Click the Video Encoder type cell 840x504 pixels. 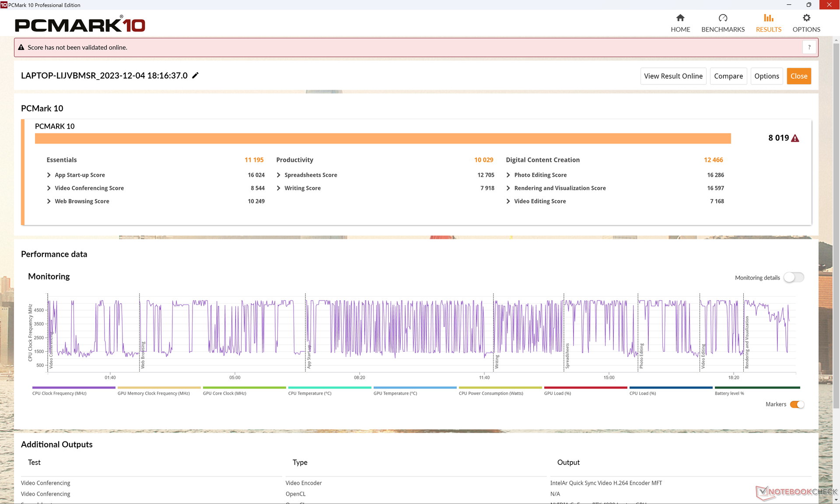tap(304, 483)
